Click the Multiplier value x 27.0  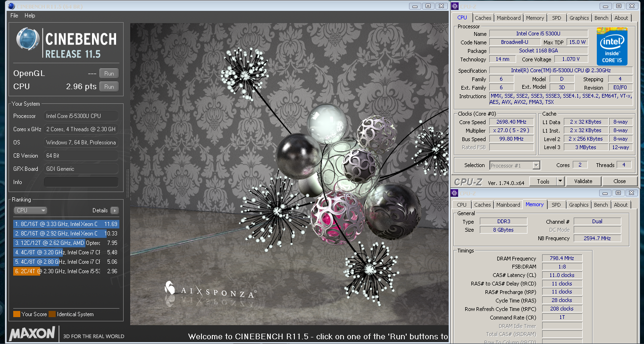pyautogui.click(x=511, y=131)
